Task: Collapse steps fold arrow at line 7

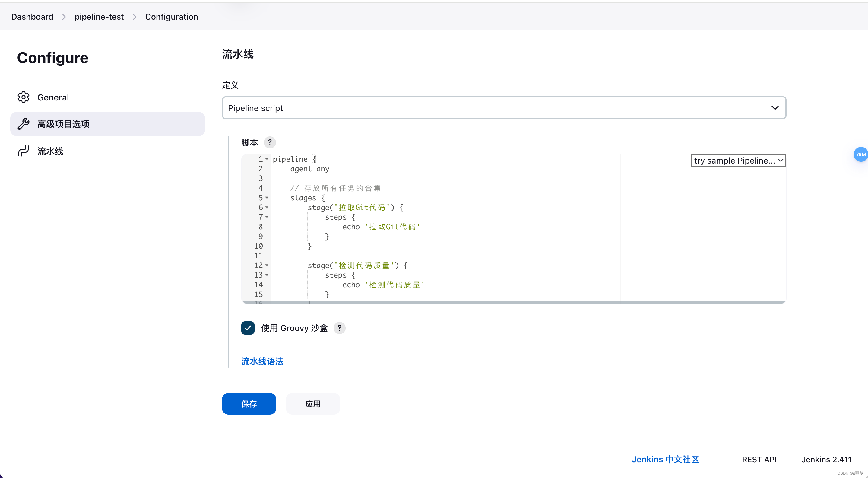Action: pyautogui.click(x=267, y=217)
